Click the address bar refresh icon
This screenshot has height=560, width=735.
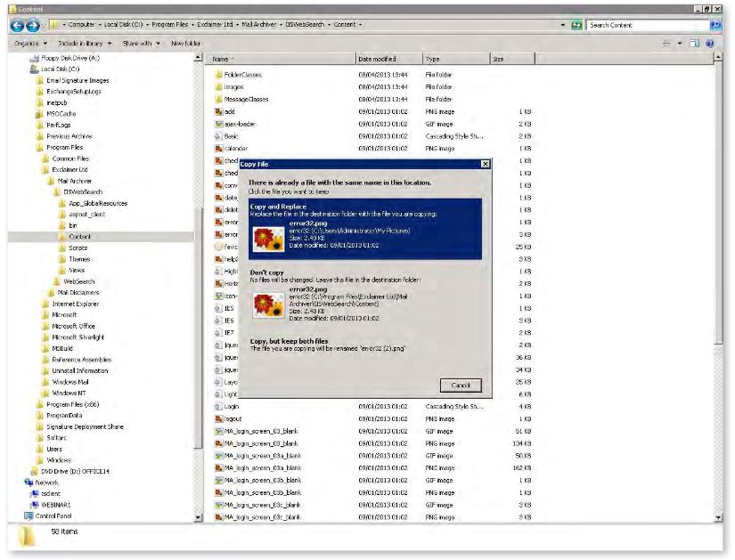(576, 25)
